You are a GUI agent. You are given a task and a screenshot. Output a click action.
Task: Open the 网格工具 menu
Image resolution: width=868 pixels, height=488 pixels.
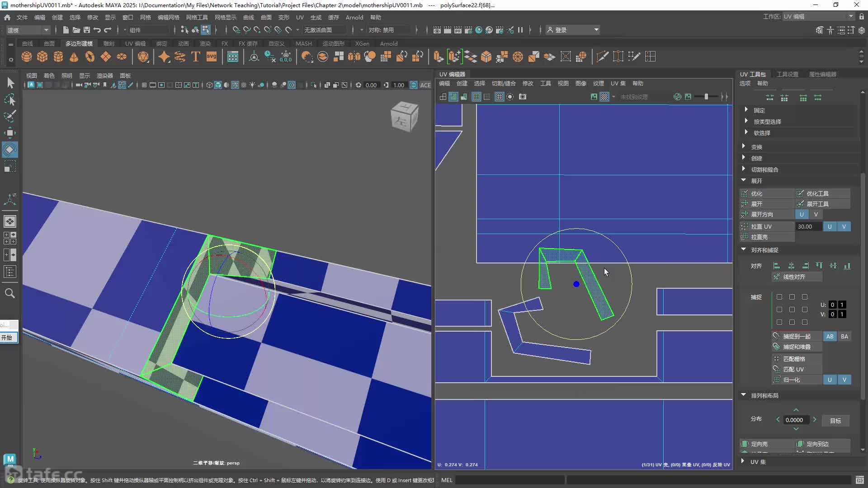(x=197, y=17)
